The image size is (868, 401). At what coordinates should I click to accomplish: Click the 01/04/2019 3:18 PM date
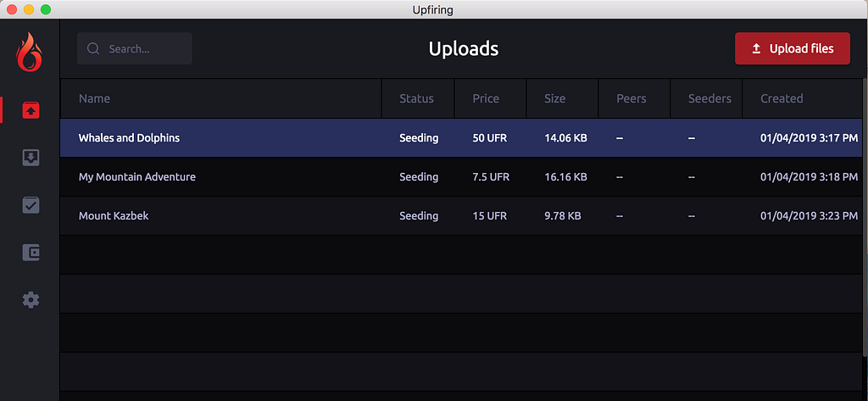point(810,177)
